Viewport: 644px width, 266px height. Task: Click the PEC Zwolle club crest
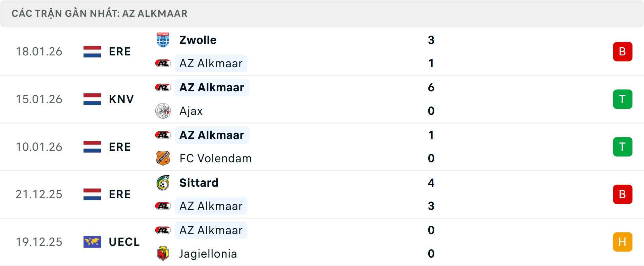(163, 40)
